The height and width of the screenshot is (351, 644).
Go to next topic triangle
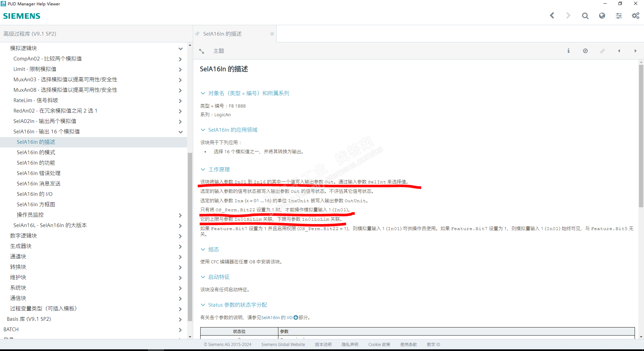(635, 51)
